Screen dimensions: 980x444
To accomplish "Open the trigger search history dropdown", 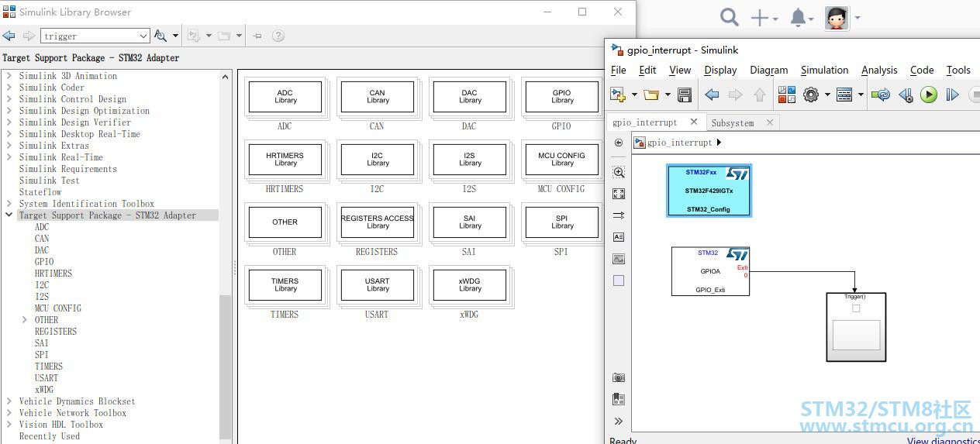I will (x=143, y=36).
